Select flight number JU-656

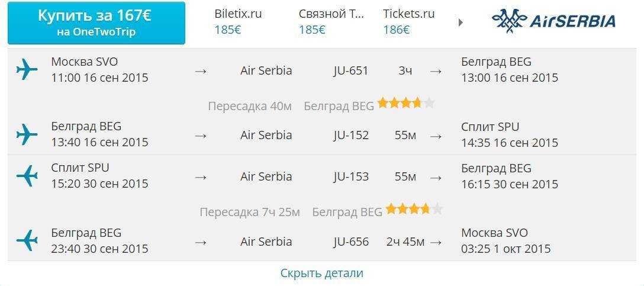click(351, 242)
